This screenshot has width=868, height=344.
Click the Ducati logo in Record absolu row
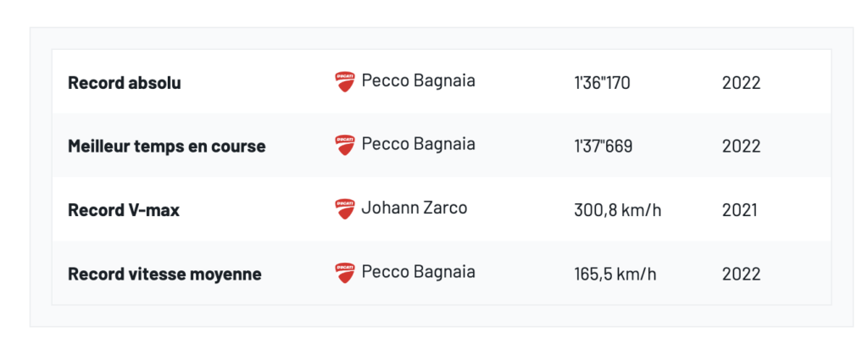[344, 81]
